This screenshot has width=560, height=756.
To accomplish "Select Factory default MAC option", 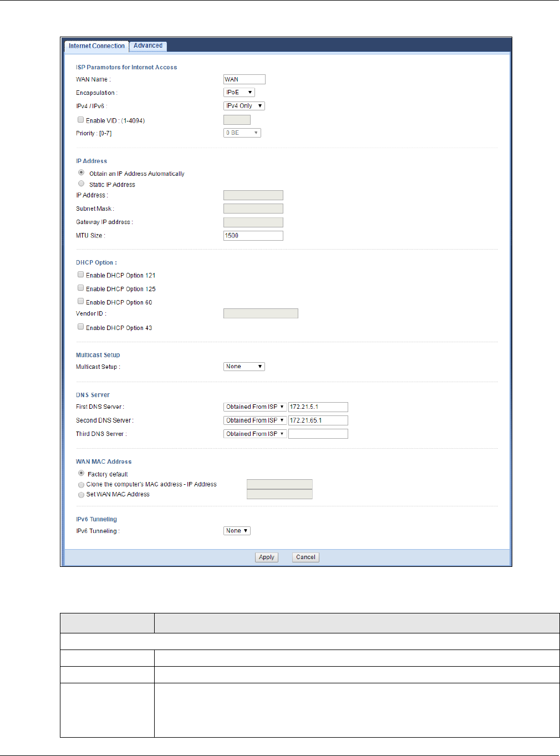I will tap(82, 474).
